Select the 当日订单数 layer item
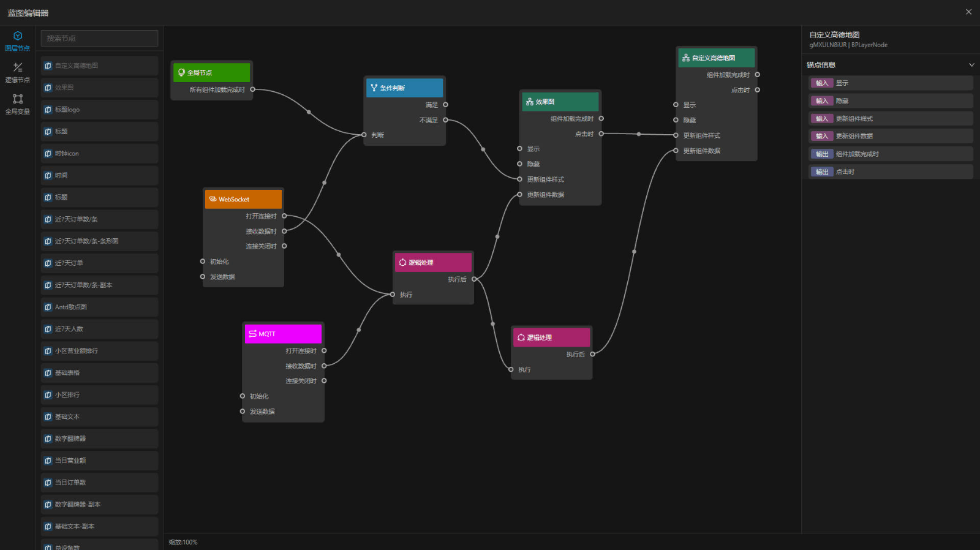 99,483
